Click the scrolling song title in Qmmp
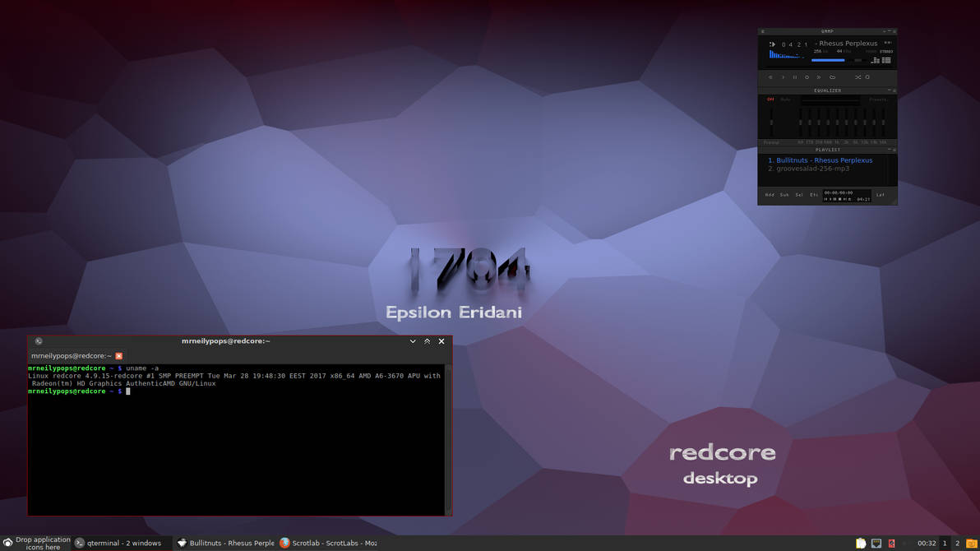This screenshot has height=551, width=980. pos(846,43)
